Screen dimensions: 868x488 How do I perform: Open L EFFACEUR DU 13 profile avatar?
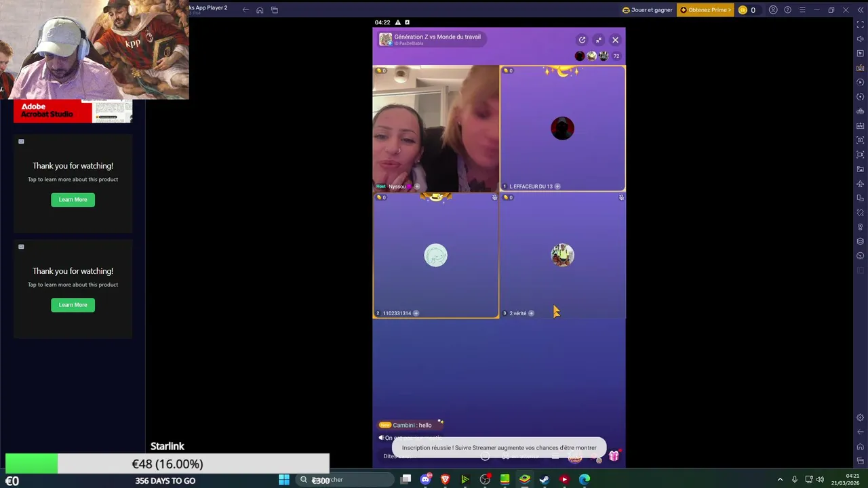pos(562,129)
